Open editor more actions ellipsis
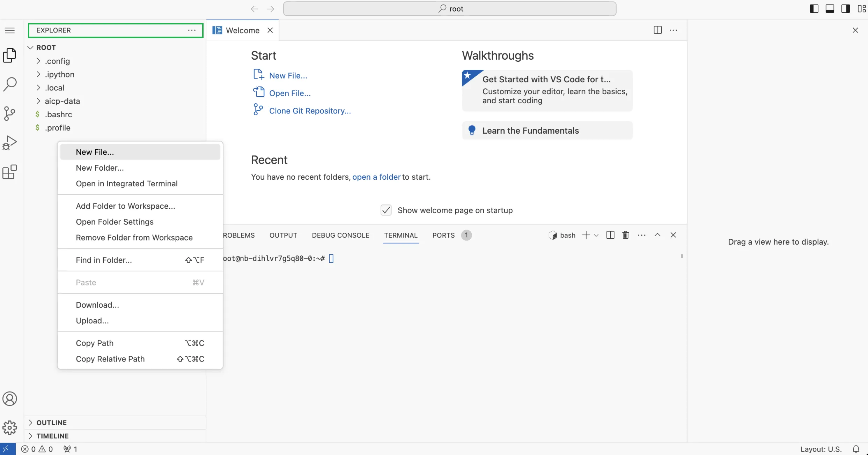 (x=674, y=30)
